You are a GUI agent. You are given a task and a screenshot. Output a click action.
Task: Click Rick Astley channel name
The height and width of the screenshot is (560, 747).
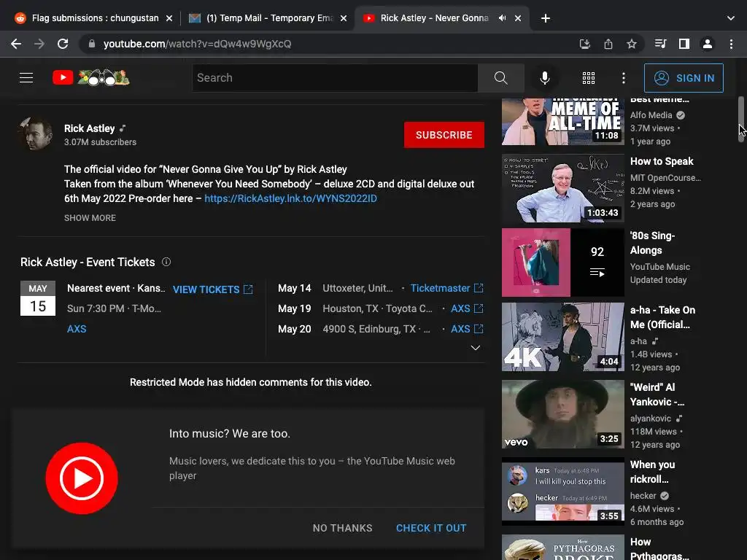click(90, 128)
